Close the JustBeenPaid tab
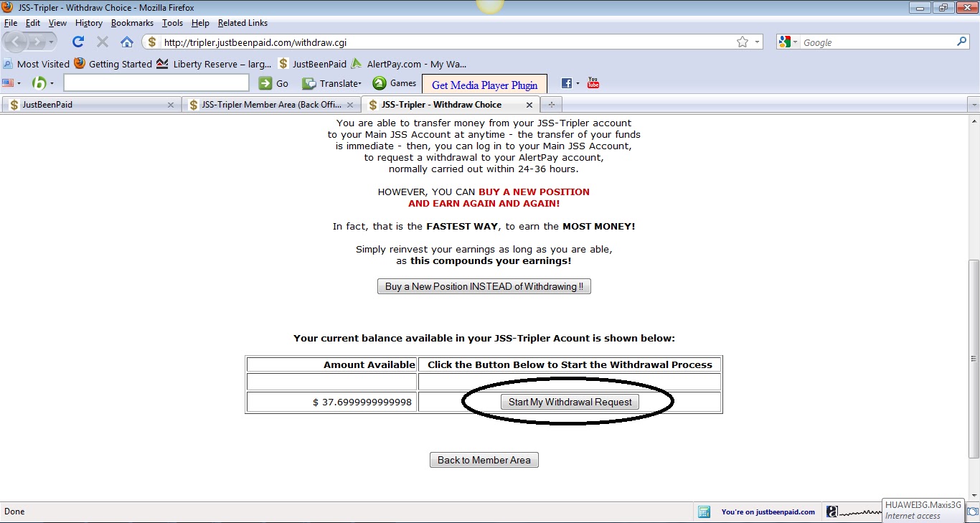The height and width of the screenshot is (523, 980). tap(171, 105)
